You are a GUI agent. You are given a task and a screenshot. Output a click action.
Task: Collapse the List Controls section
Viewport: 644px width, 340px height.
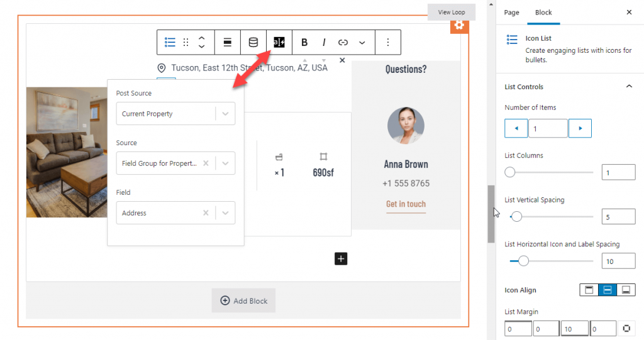[629, 86]
